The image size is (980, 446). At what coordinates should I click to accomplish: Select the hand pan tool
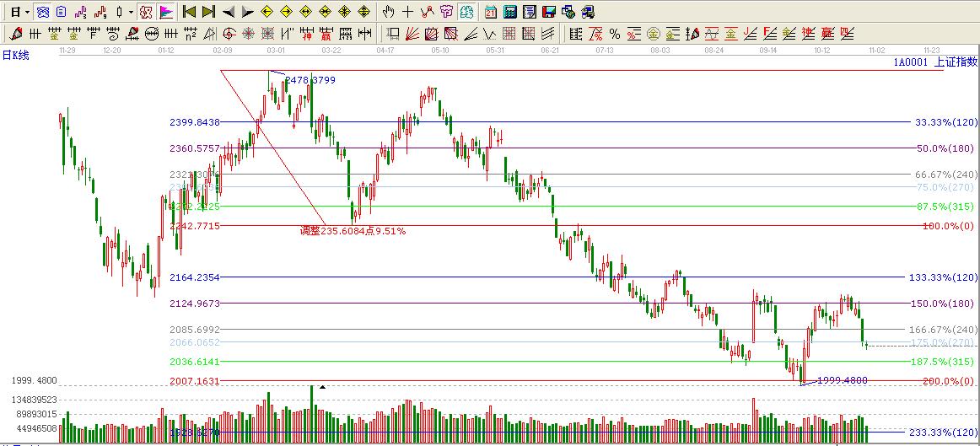coord(388,12)
